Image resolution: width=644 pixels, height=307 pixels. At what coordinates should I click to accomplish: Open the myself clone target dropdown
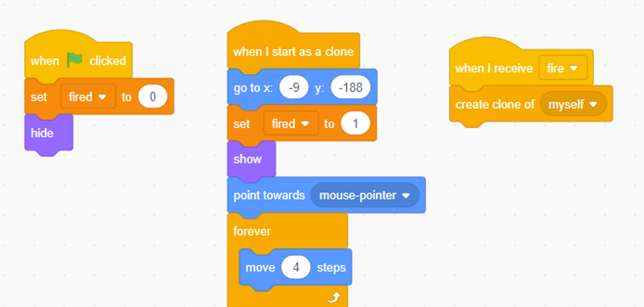point(573,104)
